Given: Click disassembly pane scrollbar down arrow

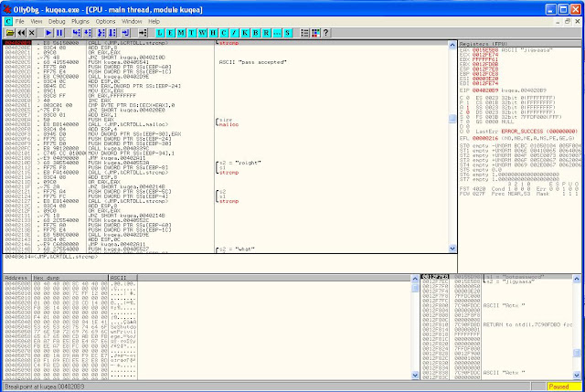Looking at the screenshot, I should [452, 249].
